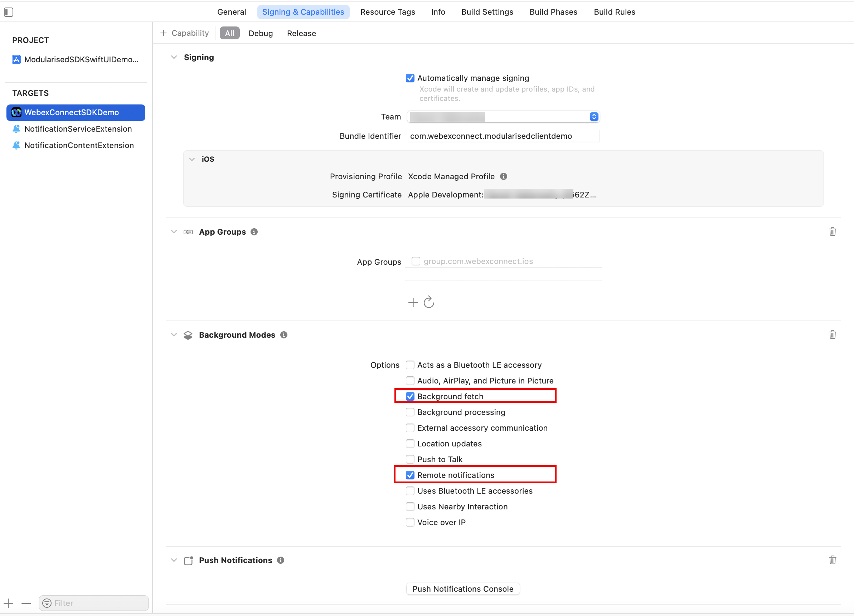Click the info icon next to Background Modes
The width and height of the screenshot is (854, 616).
(x=284, y=335)
